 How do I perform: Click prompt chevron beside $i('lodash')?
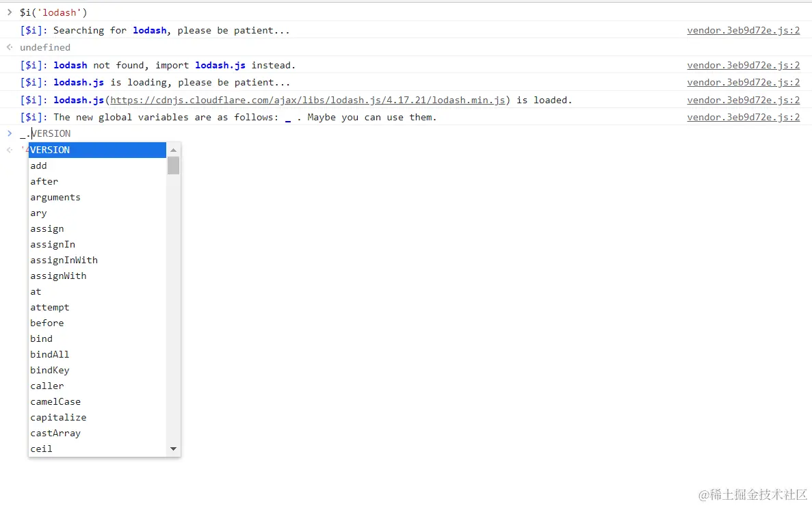[x=10, y=12]
